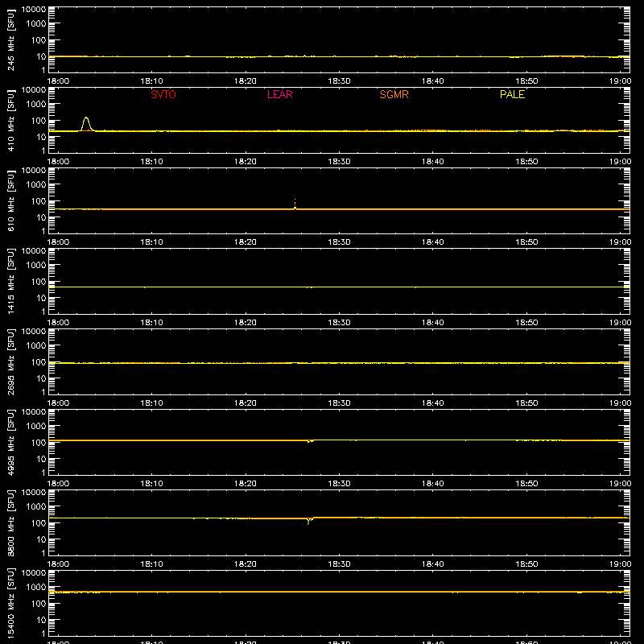Click the 245 MHz [SFU] axis label

[10, 40]
